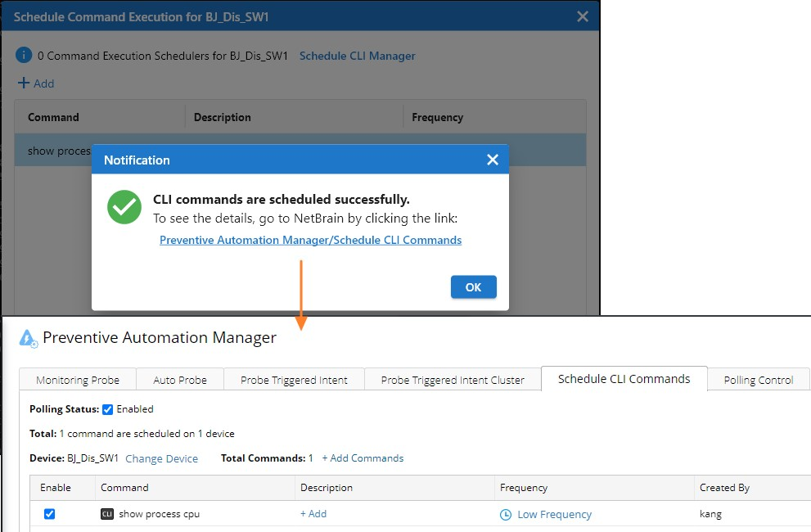This screenshot has width=811, height=532.
Task: Click the blue info icon
Action: [x=25, y=56]
